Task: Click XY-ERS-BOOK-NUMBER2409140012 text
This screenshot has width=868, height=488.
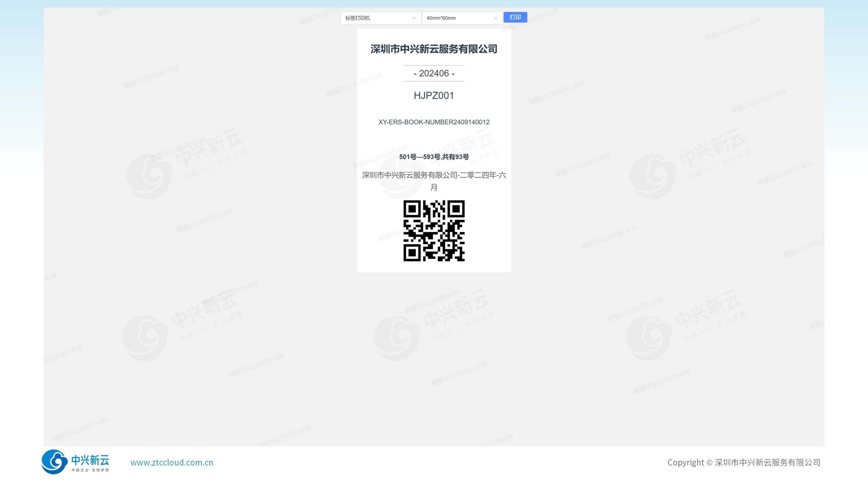Action: (x=434, y=122)
